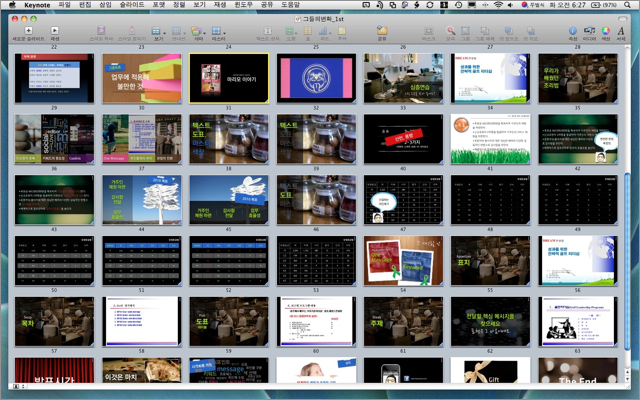
Task: Click the Copy Style (스타일 복사) icon
Action: [101, 31]
